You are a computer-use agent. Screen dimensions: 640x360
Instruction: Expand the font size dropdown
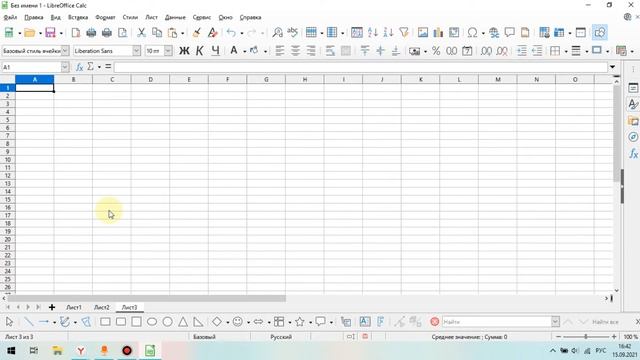(168, 51)
